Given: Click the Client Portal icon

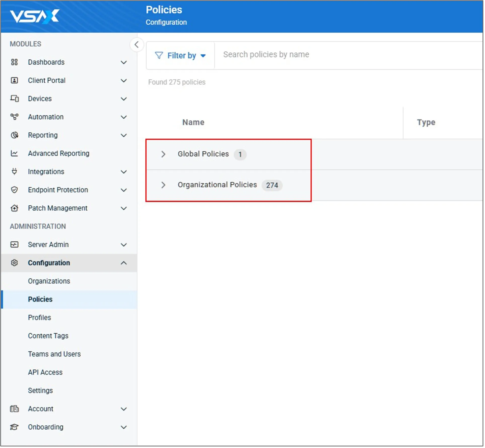Looking at the screenshot, I should tap(14, 80).
